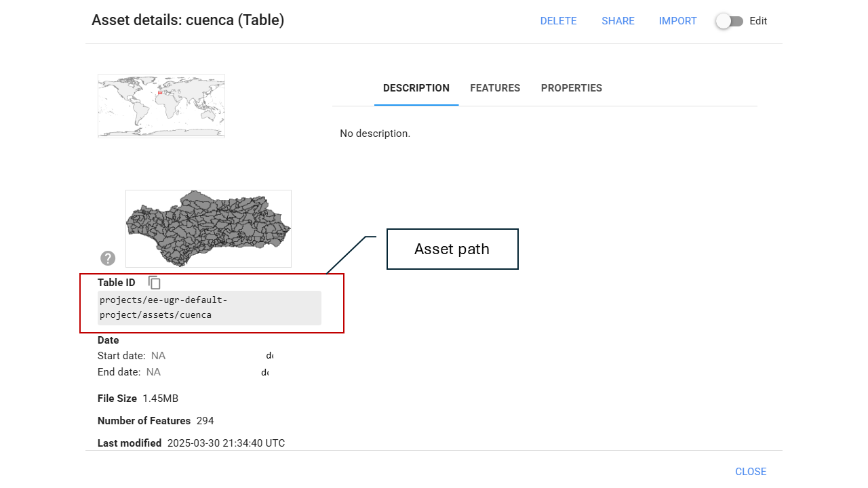Click the Start date NA value
This screenshot has width=868, height=488.
[158, 356]
